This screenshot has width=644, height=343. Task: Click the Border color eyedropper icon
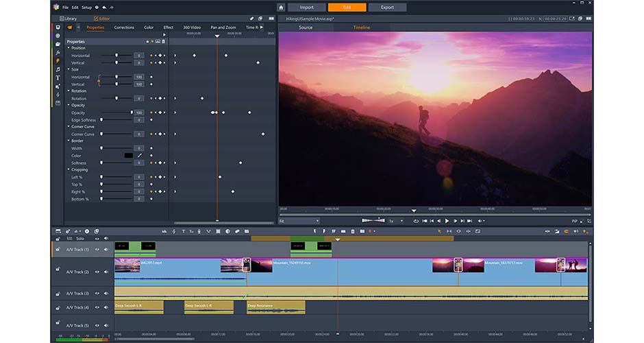tap(139, 156)
